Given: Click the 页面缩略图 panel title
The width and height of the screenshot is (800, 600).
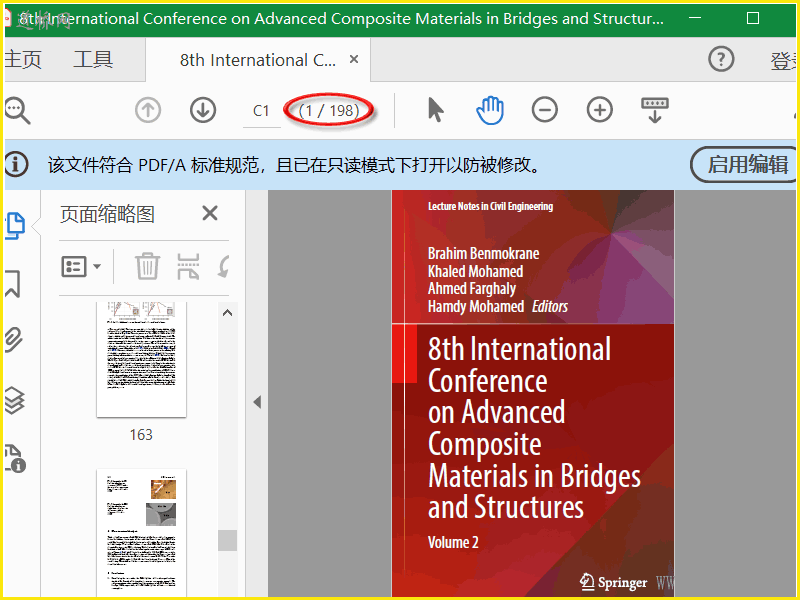Looking at the screenshot, I should coord(107,214).
